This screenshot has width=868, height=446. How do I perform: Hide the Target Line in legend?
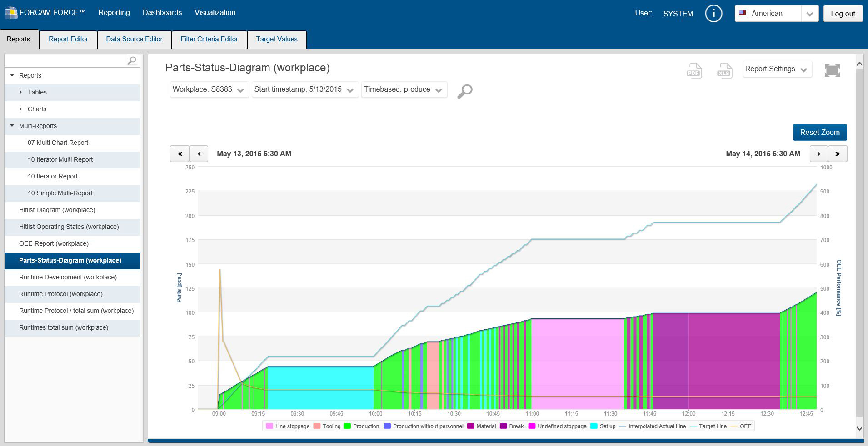712,426
